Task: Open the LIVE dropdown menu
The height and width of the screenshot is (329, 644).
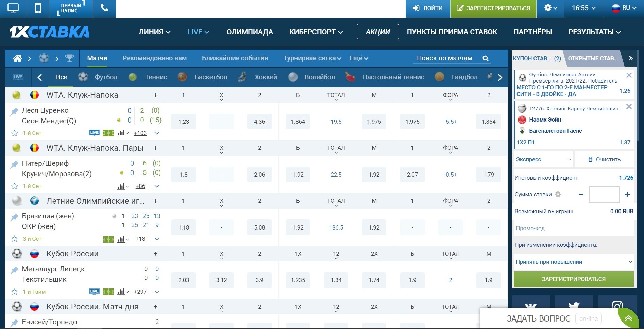Action: (x=198, y=32)
